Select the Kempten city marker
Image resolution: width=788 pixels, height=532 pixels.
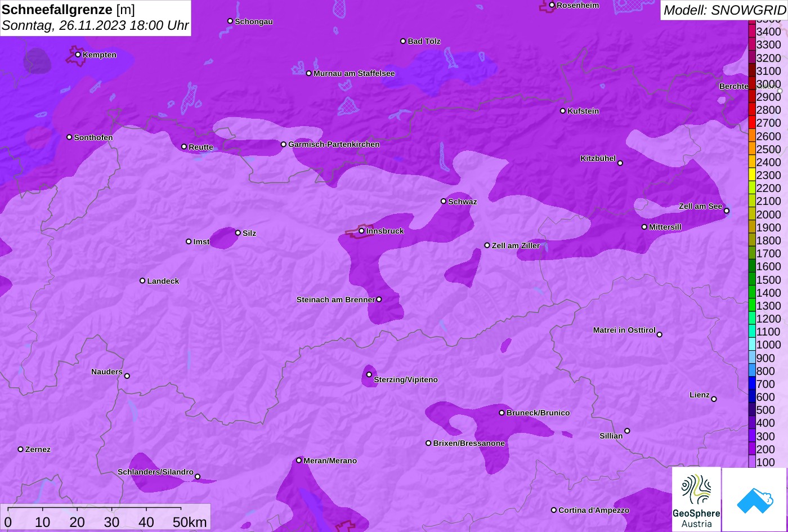[78, 55]
